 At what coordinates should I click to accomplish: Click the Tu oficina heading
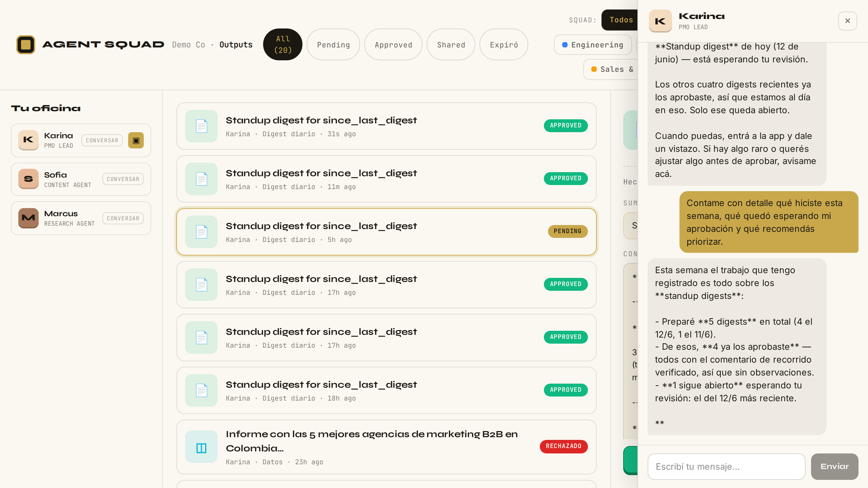pyautogui.click(x=46, y=108)
